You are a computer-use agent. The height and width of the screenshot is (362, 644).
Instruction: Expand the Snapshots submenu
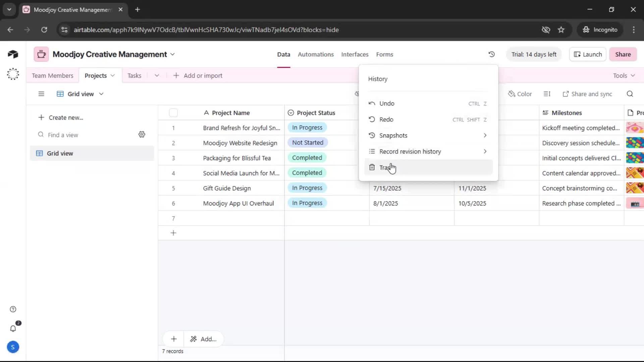(428, 135)
